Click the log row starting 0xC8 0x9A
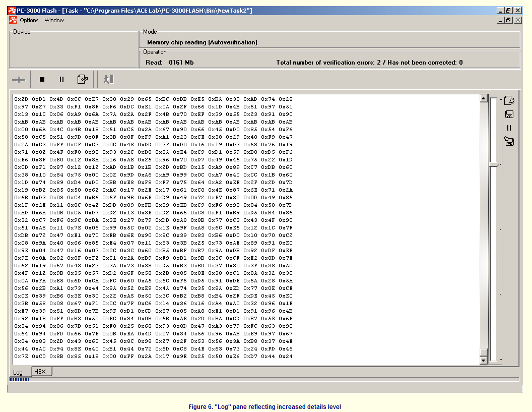This screenshot has height=412, width=532. (x=153, y=243)
